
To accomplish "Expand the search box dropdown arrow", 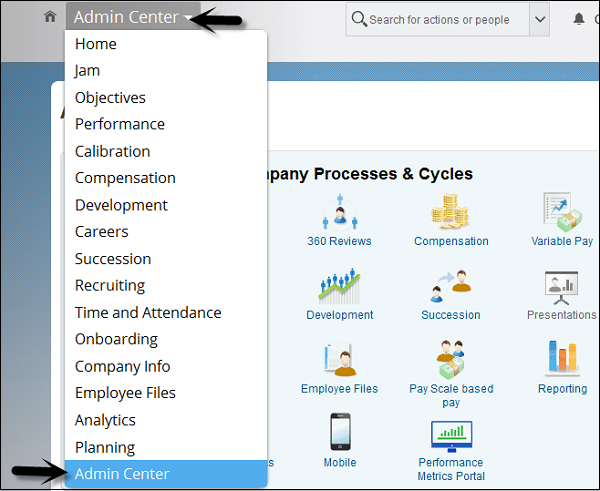I will (x=540, y=19).
